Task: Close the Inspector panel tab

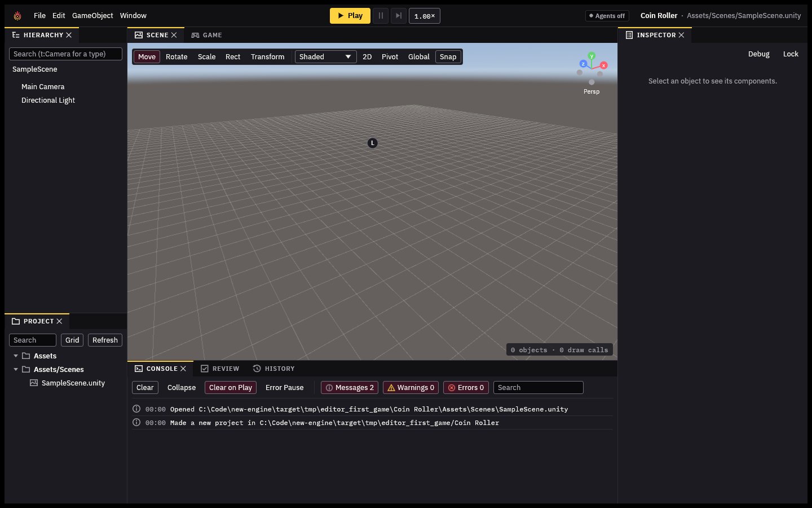Action: coord(681,35)
